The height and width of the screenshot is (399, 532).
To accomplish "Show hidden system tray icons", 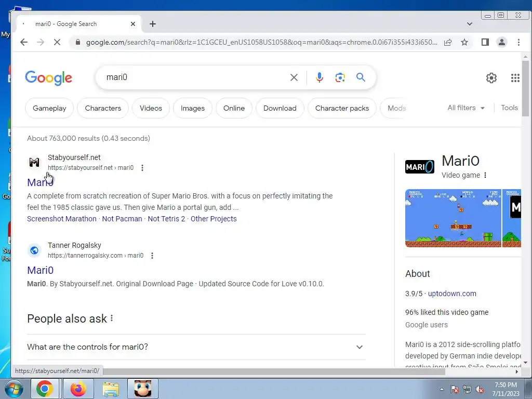I will point(442,389).
